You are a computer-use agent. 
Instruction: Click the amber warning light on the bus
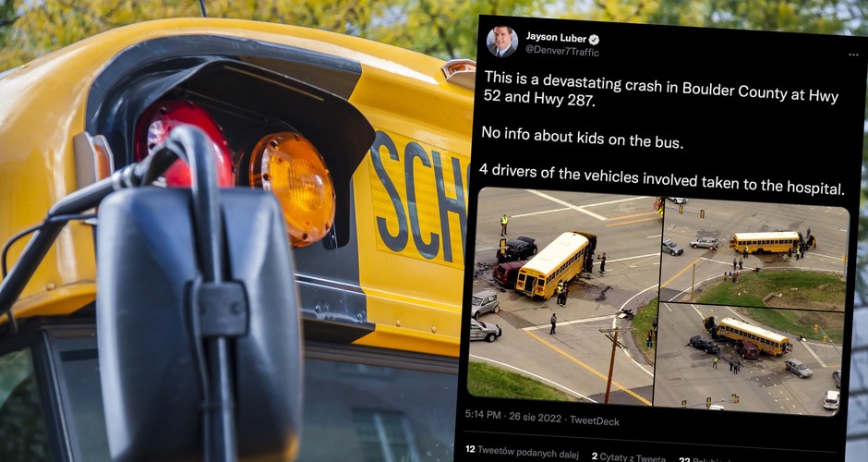[292, 188]
